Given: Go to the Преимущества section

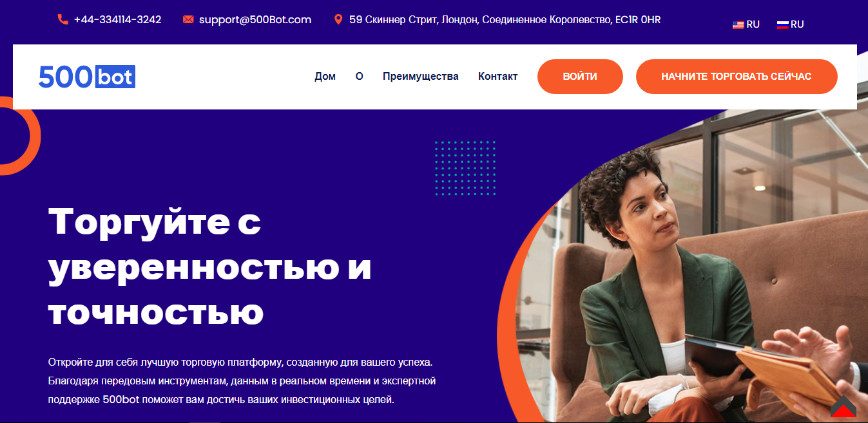Looking at the screenshot, I should pos(421,76).
